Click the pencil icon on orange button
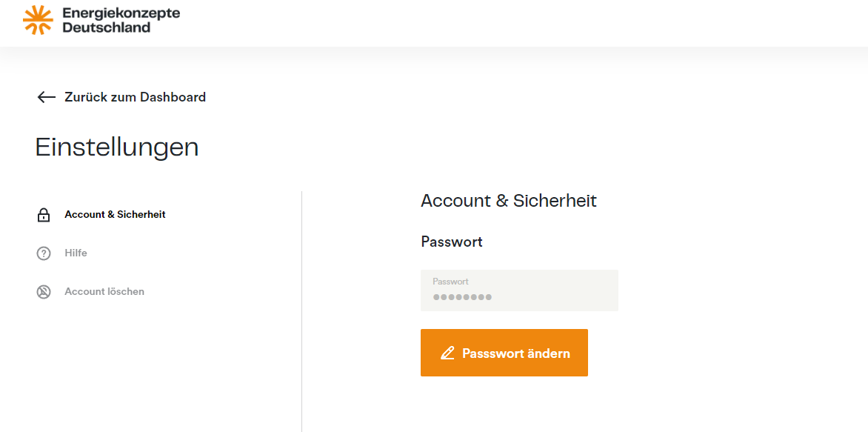The height and width of the screenshot is (432, 868). (447, 353)
